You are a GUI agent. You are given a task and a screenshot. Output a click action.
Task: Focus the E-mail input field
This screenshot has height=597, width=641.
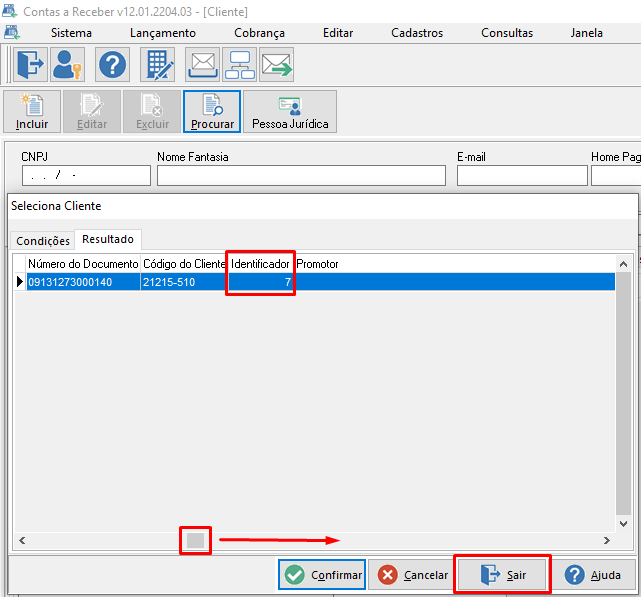pos(522,175)
